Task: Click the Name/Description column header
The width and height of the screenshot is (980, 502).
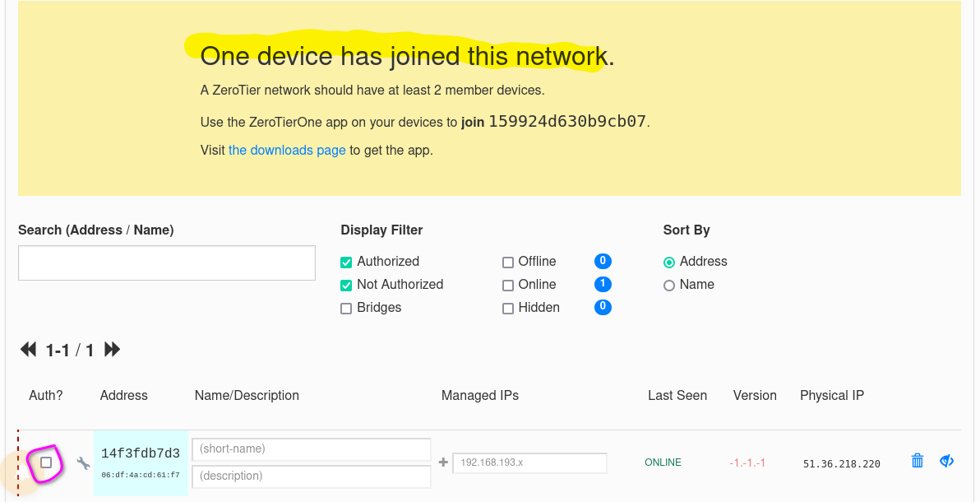Action: (x=247, y=396)
